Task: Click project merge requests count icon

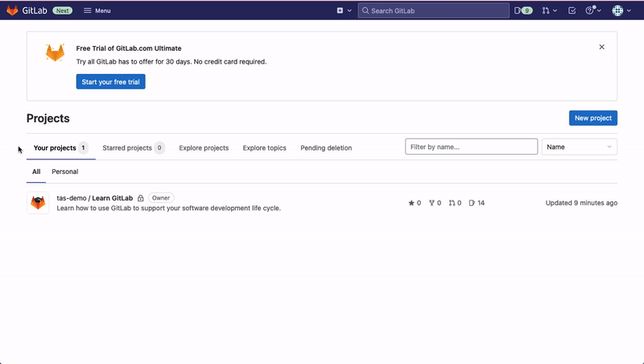Action: point(452,203)
